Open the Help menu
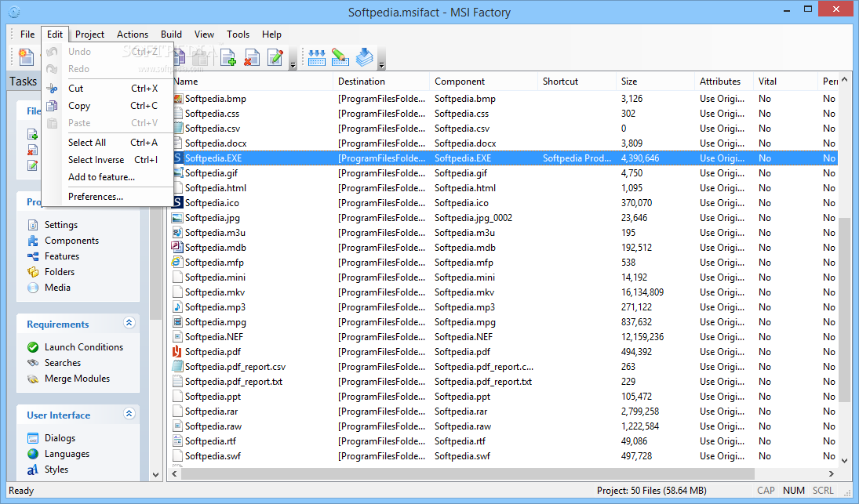 click(x=271, y=34)
